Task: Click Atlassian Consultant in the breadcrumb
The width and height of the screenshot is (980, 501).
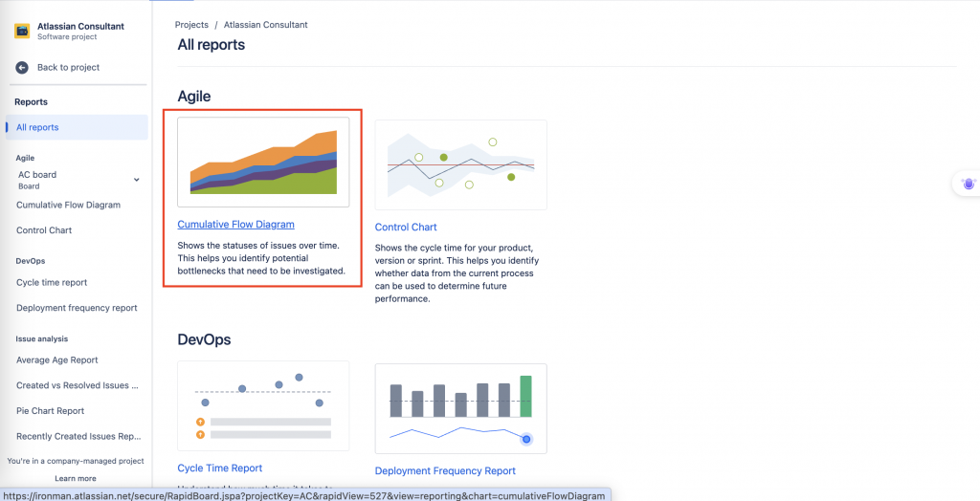Action: [266, 25]
